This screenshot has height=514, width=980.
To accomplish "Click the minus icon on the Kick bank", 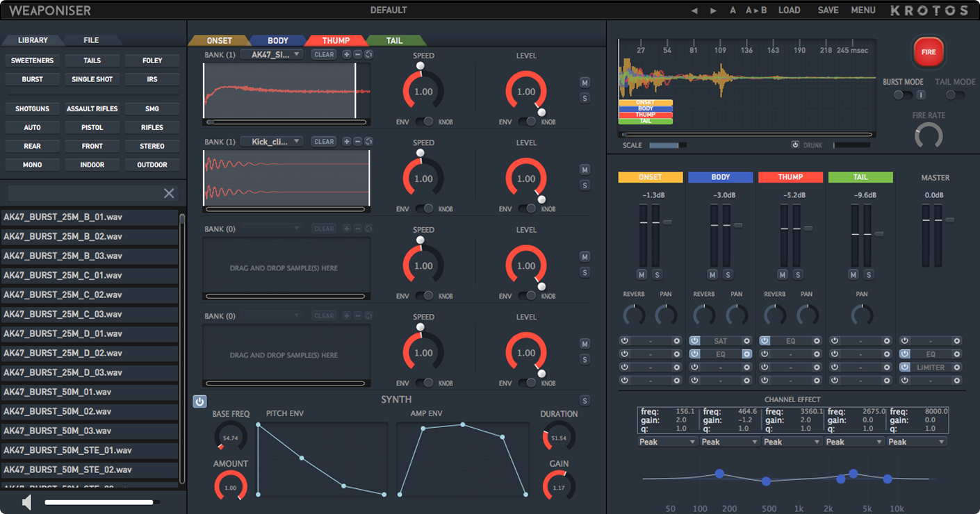I will (357, 141).
